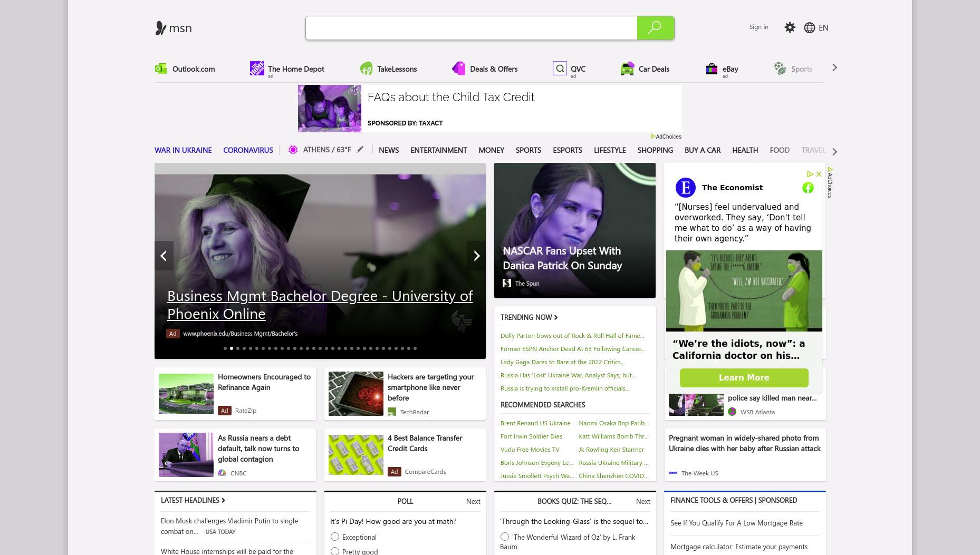Show the next carousel slide
This screenshot has width=980, height=555.
tap(476, 256)
